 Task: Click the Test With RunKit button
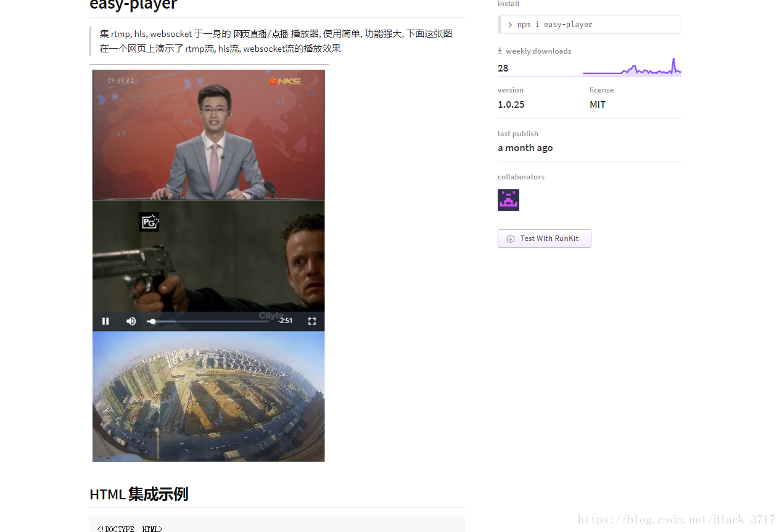(545, 239)
